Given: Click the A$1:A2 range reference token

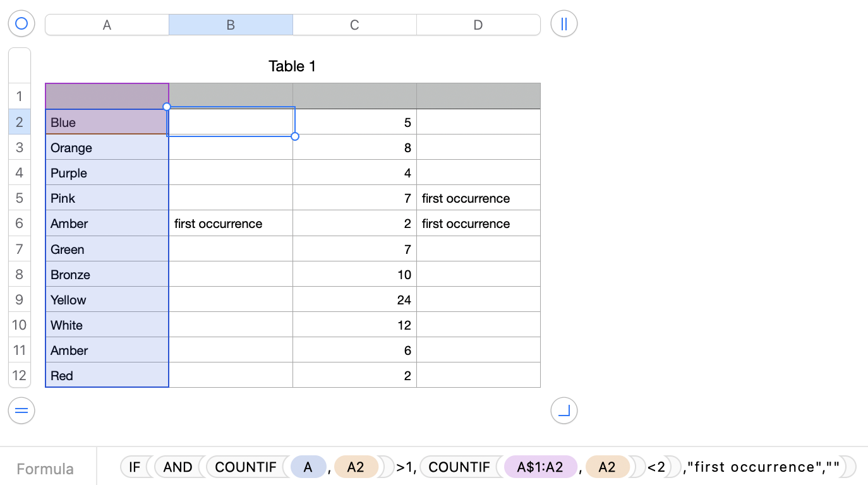Looking at the screenshot, I should point(539,467).
